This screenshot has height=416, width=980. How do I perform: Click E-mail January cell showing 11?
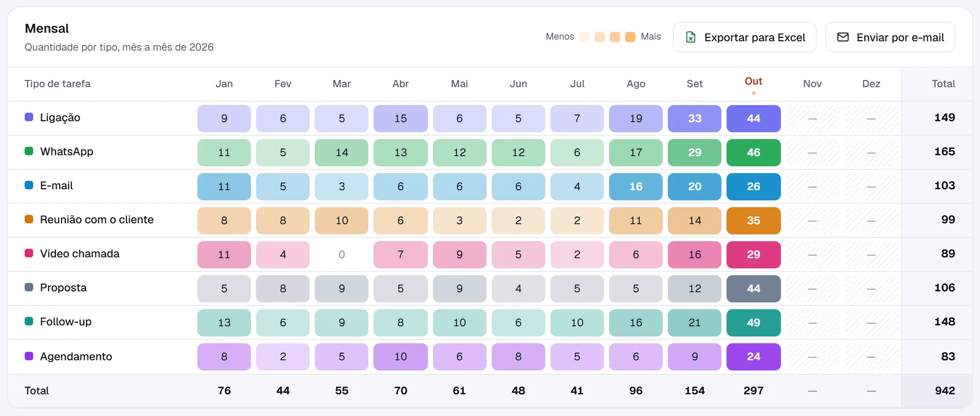[x=224, y=186]
